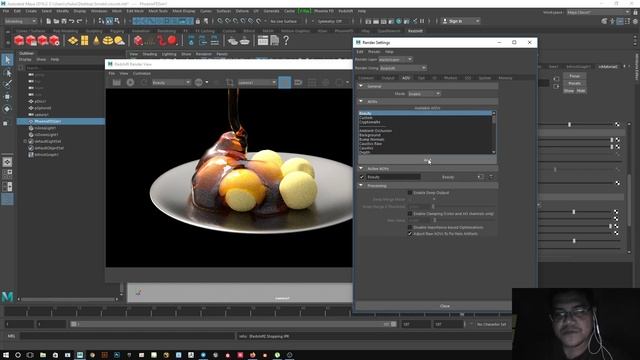Open the Render Using dropdown
Image resolution: width=640 pixels, height=360 pixels.
tap(403, 68)
